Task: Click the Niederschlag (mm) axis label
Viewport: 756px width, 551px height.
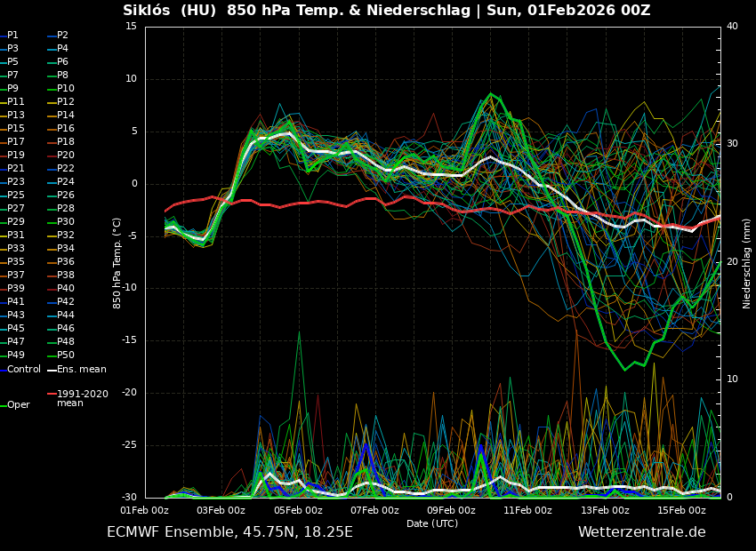Action: point(747,263)
